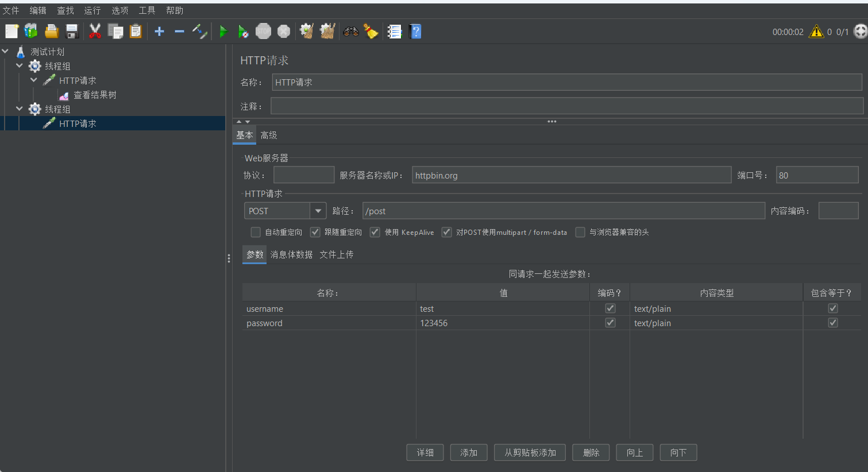This screenshot has height=472, width=868.
Task: Click the Copy toolbar icon
Action: (115, 31)
